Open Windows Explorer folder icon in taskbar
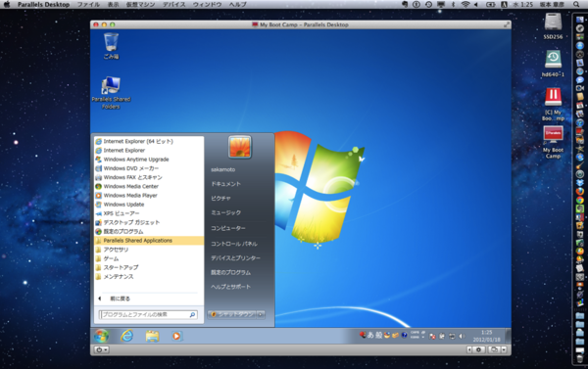The height and width of the screenshot is (369, 588). pos(152,336)
